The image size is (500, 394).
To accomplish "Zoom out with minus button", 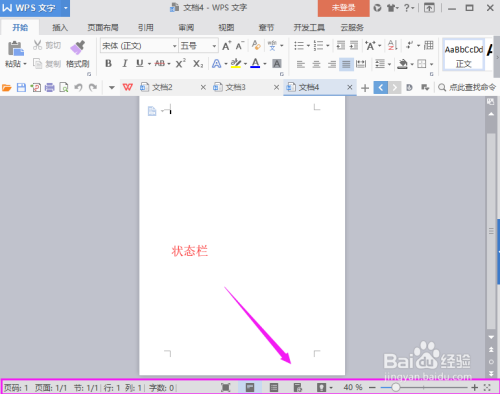I will coord(372,388).
